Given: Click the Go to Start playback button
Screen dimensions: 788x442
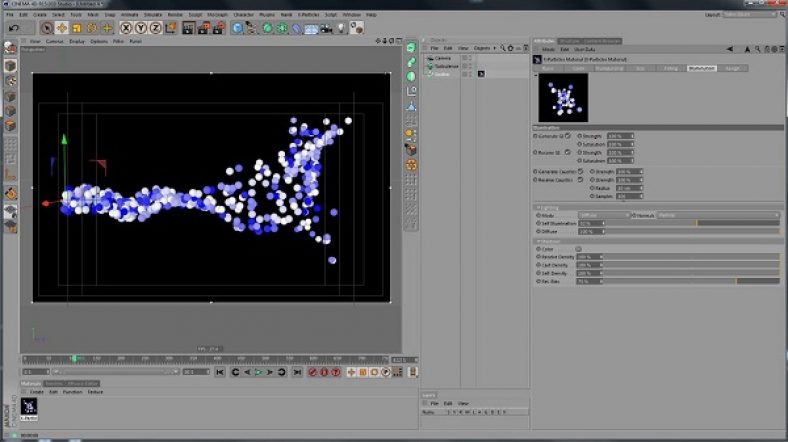Looking at the screenshot, I should pos(221,372).
